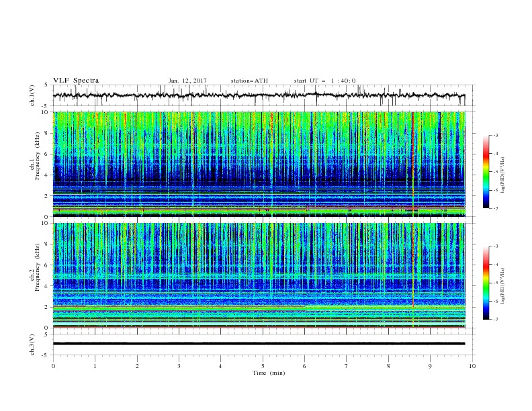Click time axis tick label "0"
Image resolution: width=532 pixels, height=411 pixels.
pyautogui.click(x=53, y=366)
